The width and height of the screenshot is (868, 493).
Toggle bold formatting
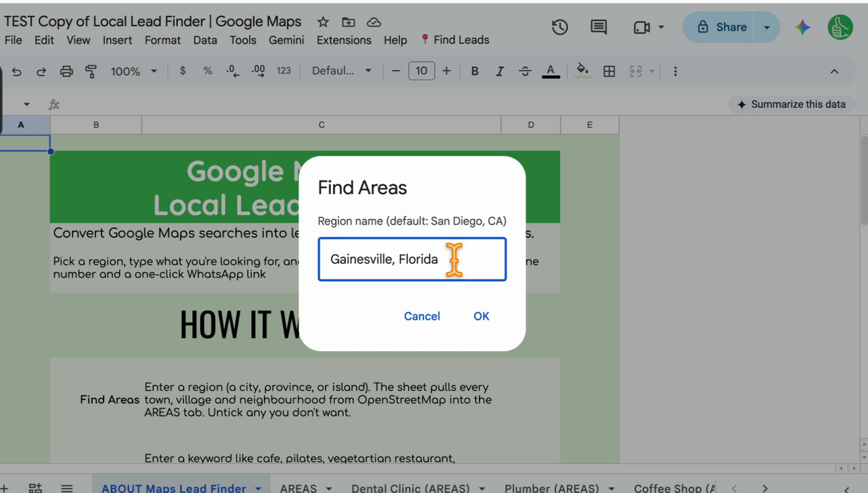tap(474, 71)
